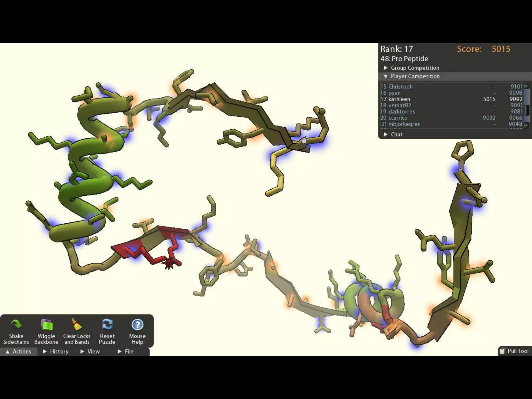Select player row 15 Christoph
Screen dimensions: 532x399
451,87
